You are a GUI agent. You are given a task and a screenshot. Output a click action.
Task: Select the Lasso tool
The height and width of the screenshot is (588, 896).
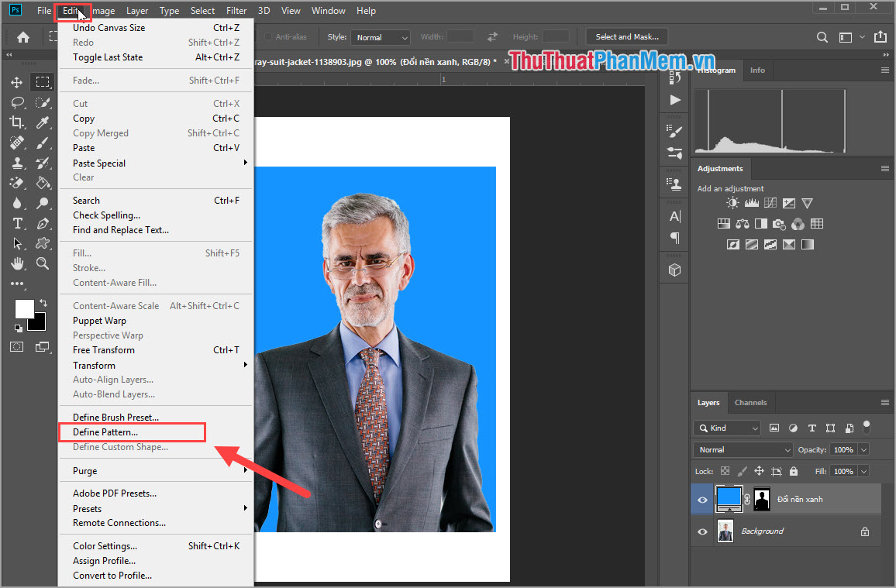click(16, 102)
